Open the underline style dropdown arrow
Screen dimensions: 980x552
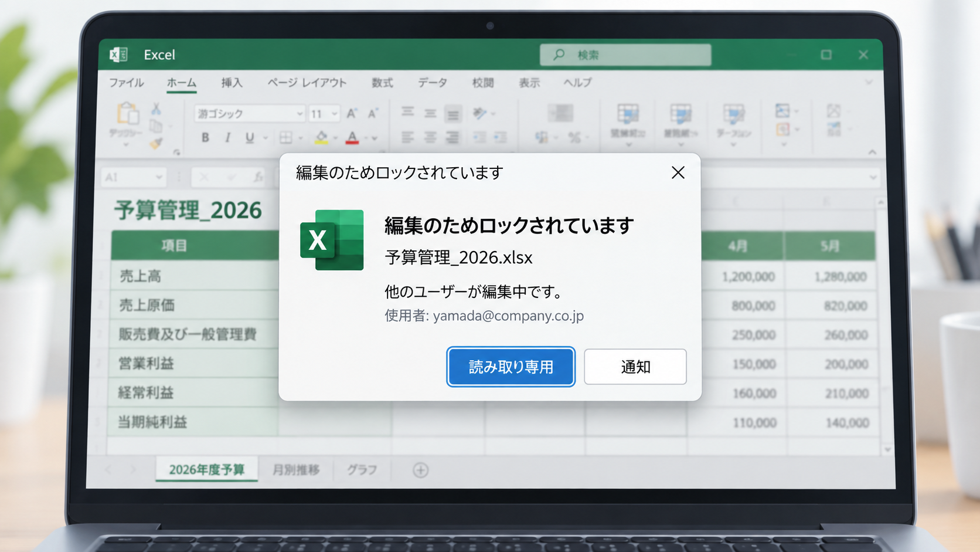266,138
